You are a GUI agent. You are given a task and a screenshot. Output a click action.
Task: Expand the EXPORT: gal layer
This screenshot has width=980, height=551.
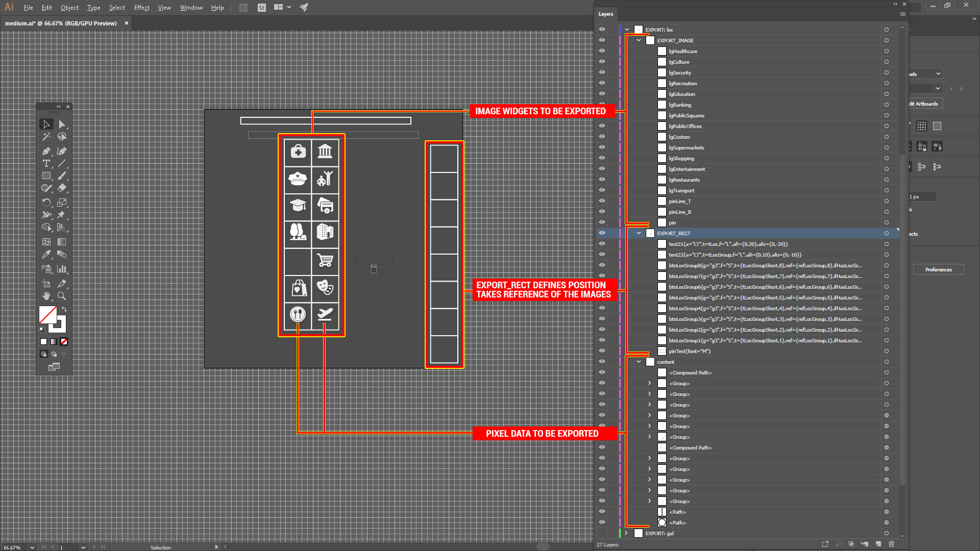pyautogui.click(x=626, y=533)
